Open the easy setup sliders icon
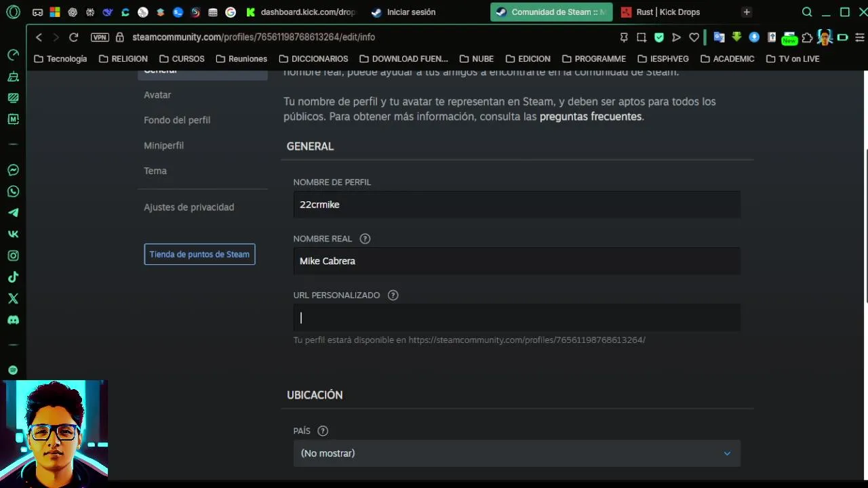The image size is (868, 488). (860, 37)
